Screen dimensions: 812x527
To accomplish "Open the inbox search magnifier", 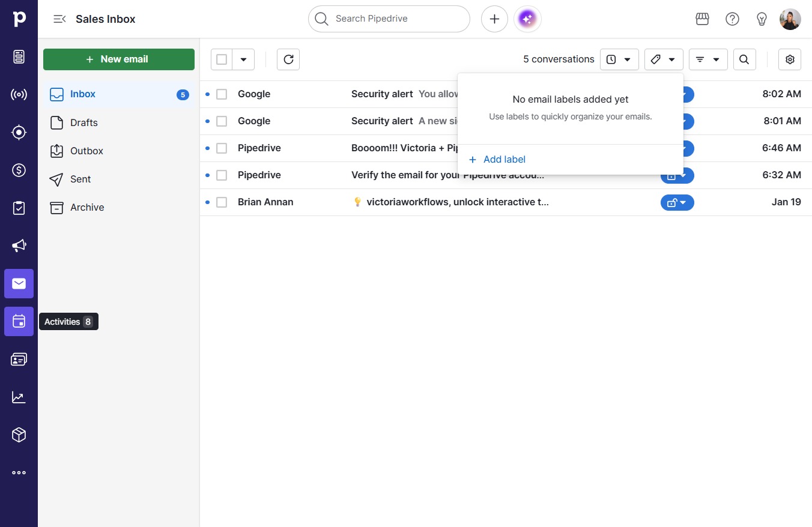I will [x=744, y=59].
